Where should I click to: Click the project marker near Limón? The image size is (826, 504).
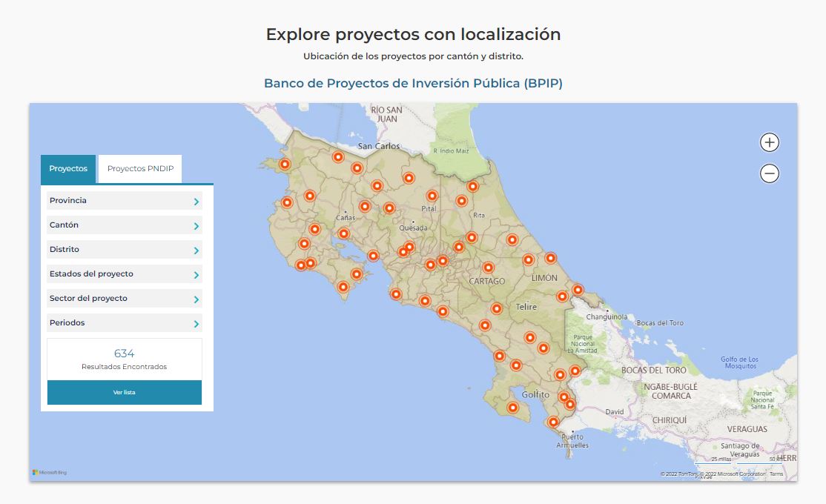click(549, 259)
